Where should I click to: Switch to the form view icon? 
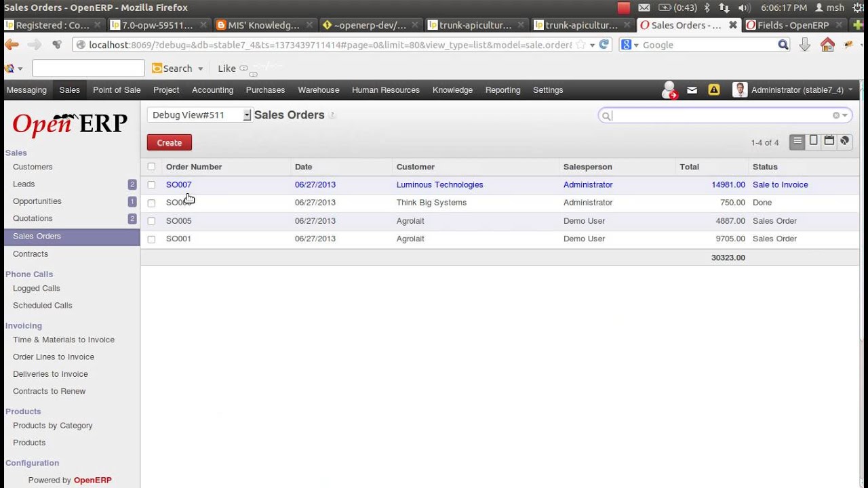(814, 141)
